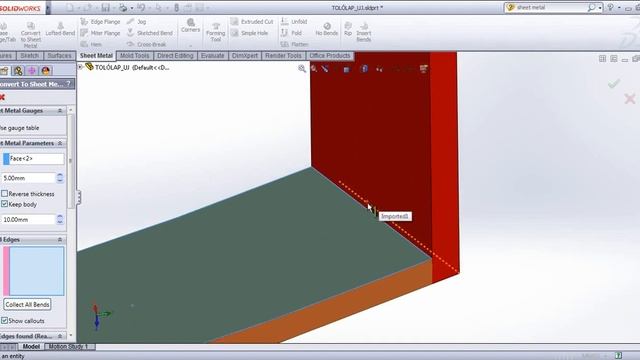Image resolution: width=640 pixels, height=360 pixels.
Task: Switch to the Mold Tools tab
Action: pyautogui.click(x=135, y=56)
